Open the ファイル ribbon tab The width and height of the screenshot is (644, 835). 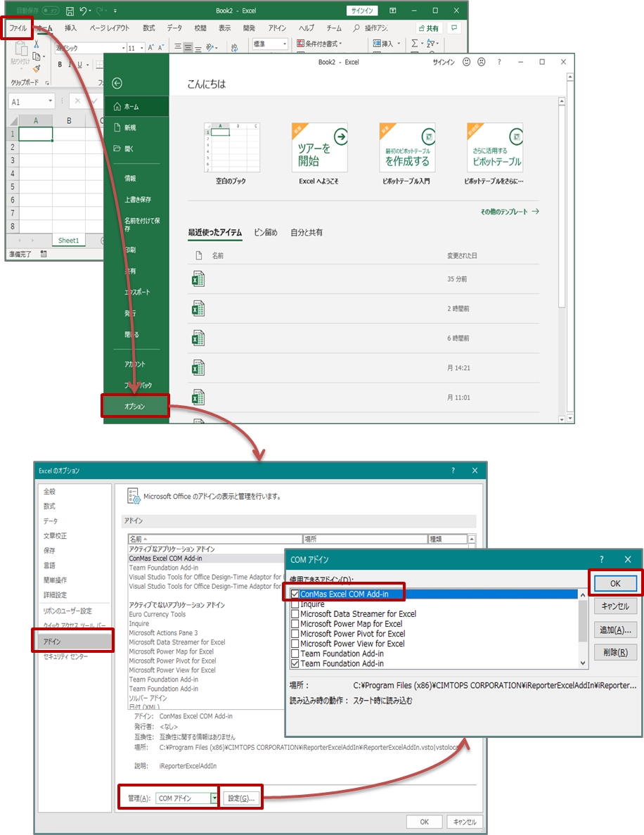click(18, 28)
